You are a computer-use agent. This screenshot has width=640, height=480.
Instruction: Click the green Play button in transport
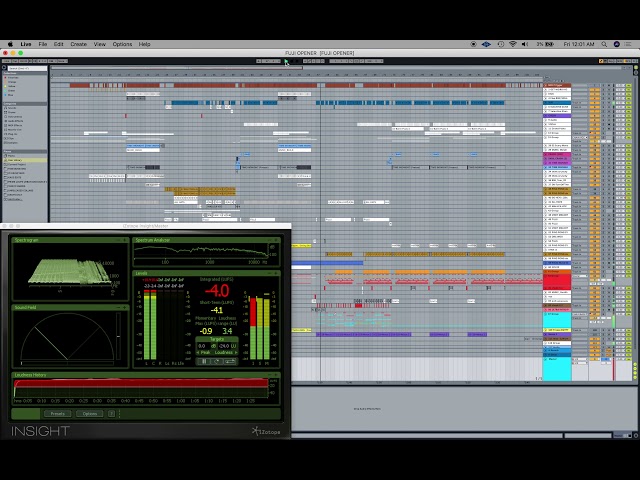(x=286, y=61)
